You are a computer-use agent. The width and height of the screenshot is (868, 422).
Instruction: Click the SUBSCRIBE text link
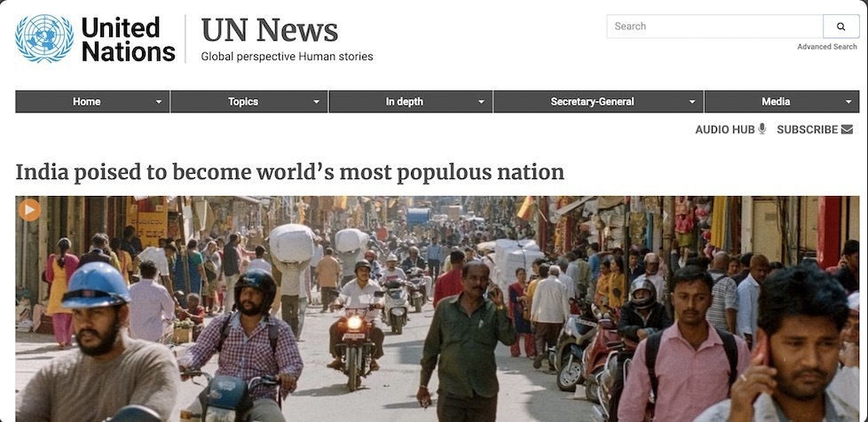click(x=807, y=129)
